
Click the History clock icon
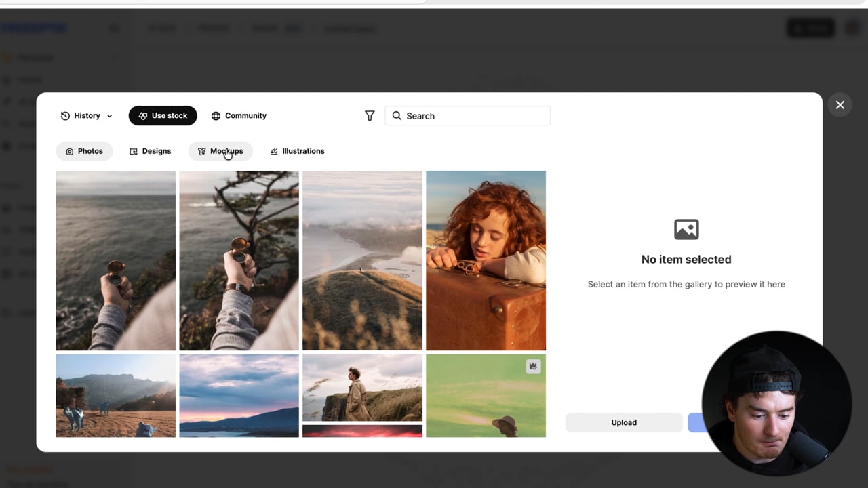coord(65,116)
